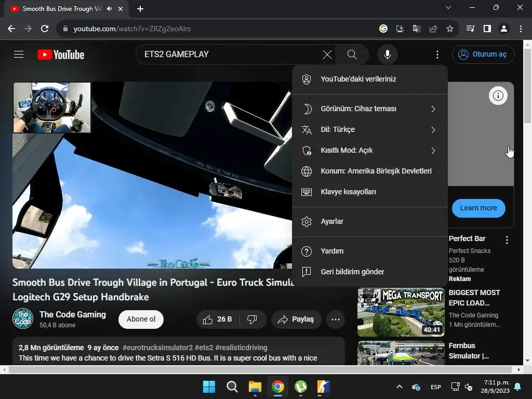
Task: Clear the search box with the X icon
Action: point(327,54)
